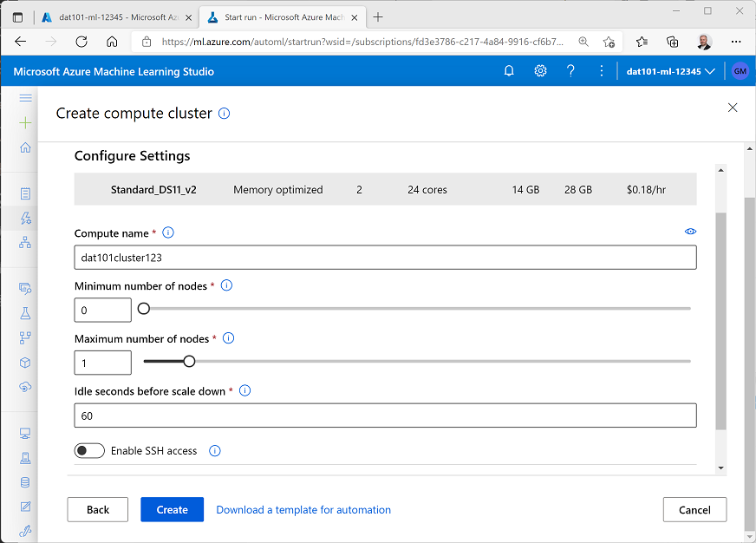Click the eye icon above the compute name
Viewport: 756px width, 543px height.
[x=690, y=231]
